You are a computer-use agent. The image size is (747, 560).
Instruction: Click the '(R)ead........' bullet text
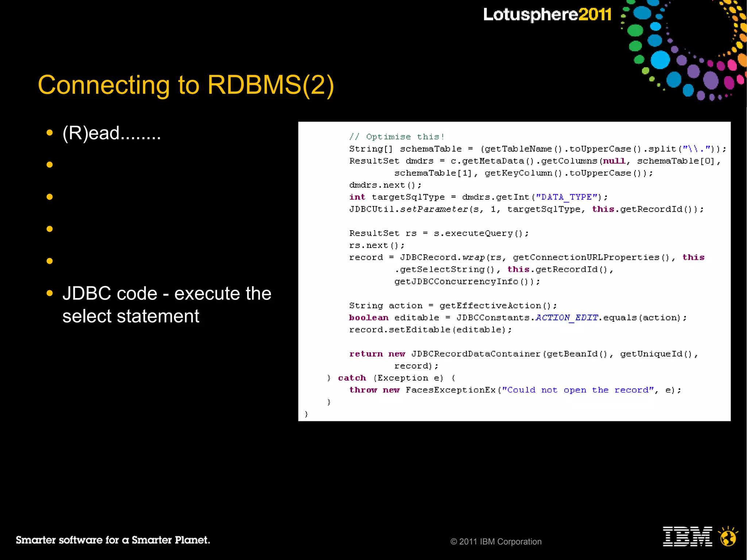tap(112, 133)
